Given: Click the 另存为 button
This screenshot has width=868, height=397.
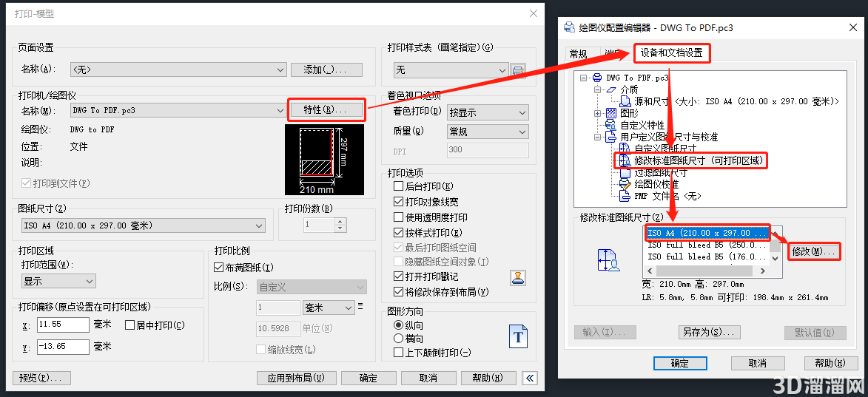Looking at the screenshot, I should click(710, 332).
